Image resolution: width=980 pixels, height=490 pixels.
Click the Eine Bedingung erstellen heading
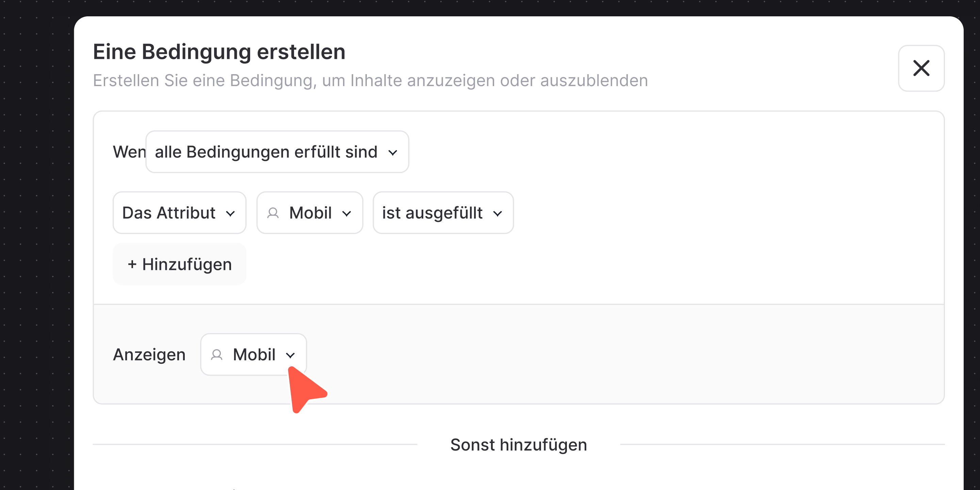[x=219, y=51]
